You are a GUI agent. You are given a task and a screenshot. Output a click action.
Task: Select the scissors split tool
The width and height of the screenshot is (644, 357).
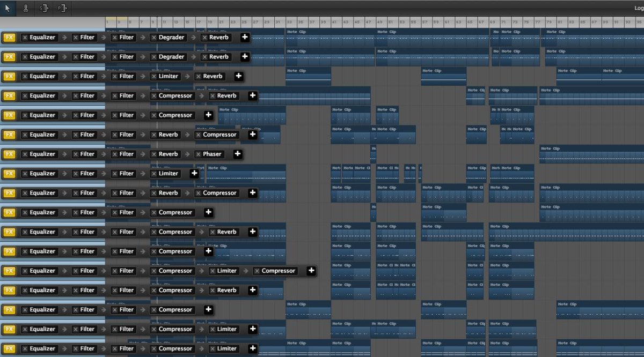point(26,8)
